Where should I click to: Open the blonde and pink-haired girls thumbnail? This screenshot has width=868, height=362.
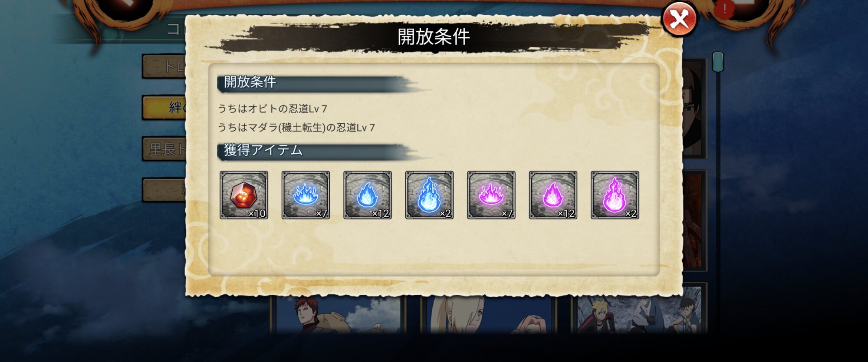tap(489, 314)
